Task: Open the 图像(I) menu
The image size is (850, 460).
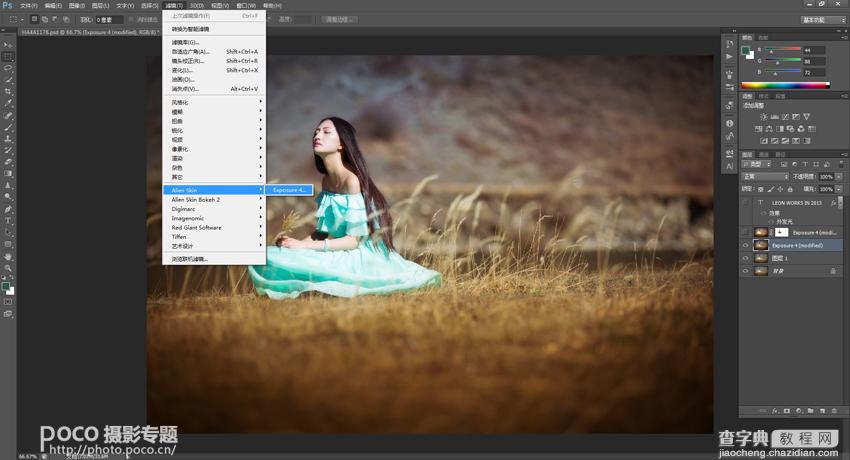Action: tap(76, 5)
